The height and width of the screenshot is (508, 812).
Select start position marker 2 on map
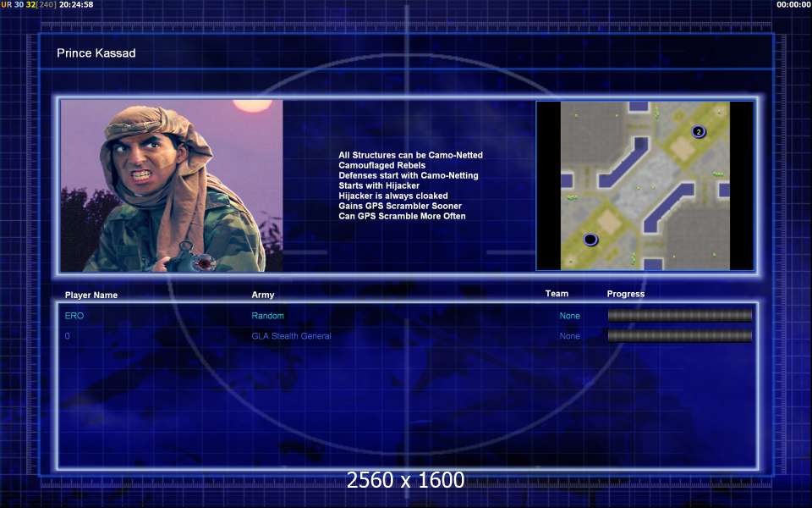pyautogui.click(x=698, y=132)
